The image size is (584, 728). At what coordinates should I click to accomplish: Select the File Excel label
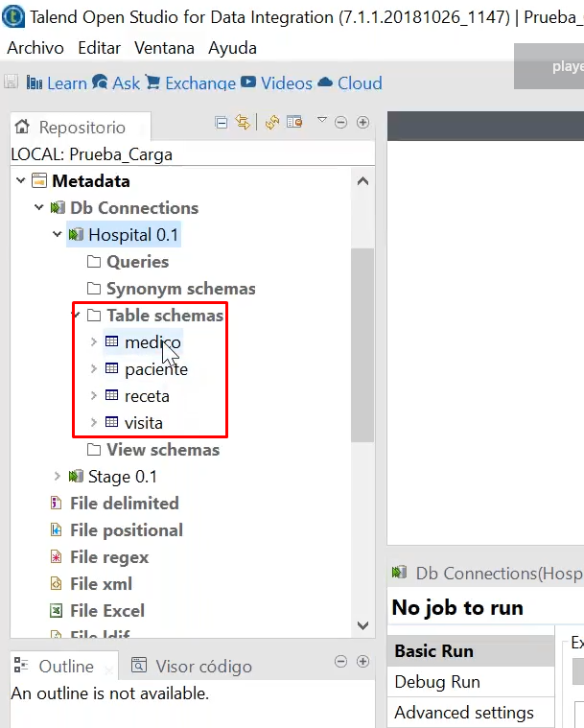107,611
